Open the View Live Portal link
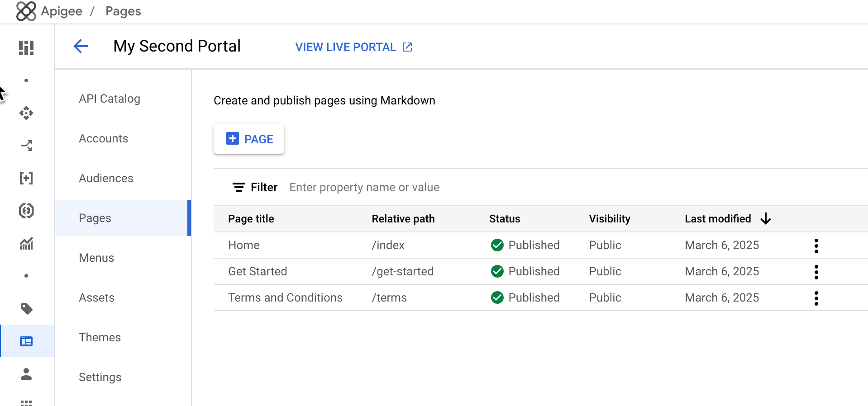 tap(353, 47)
